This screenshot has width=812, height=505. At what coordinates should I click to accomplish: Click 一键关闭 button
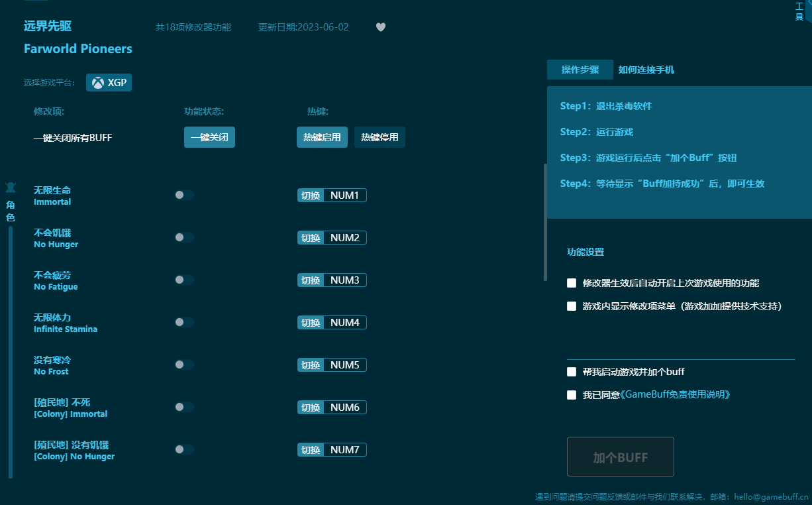tap(209, 137)
